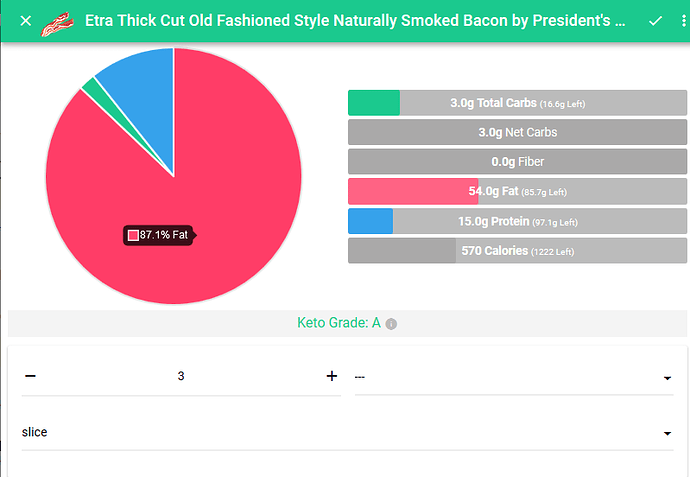Click the 54.0g Fat progress bar
This screenshot has width=690, height=477.
(x=517, y=191)
